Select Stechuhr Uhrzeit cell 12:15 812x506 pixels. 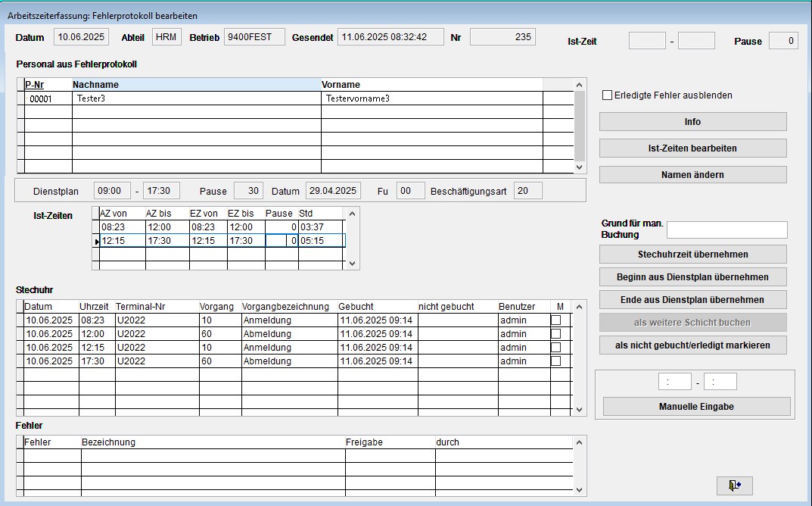point(97,348)
